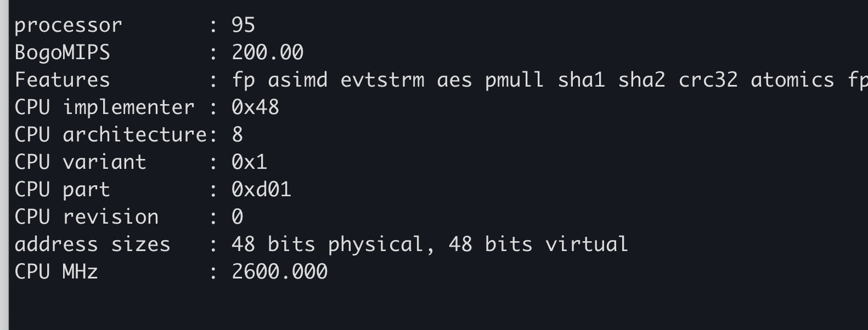Viewport: 868px width, 330px height.
Task: Click the text '48 bits virtual'
Action: tap(538, 244)
